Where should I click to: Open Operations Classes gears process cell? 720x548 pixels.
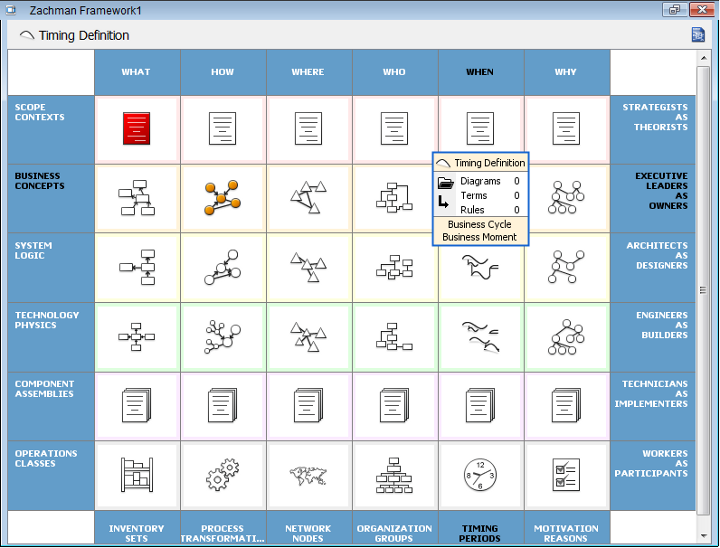[x=222, y=475]
